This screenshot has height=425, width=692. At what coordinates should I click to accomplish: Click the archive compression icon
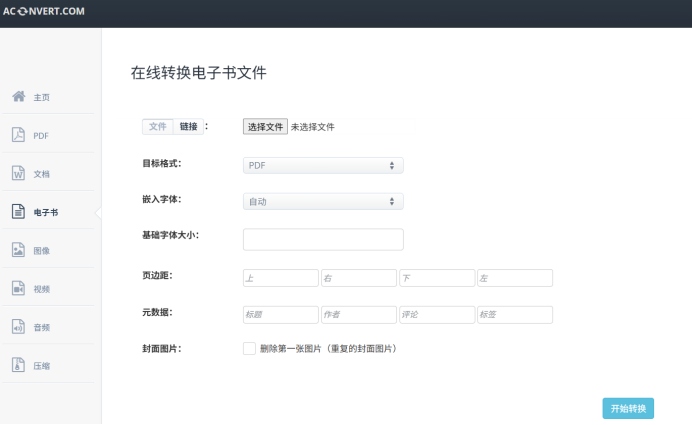coord(18,365)
